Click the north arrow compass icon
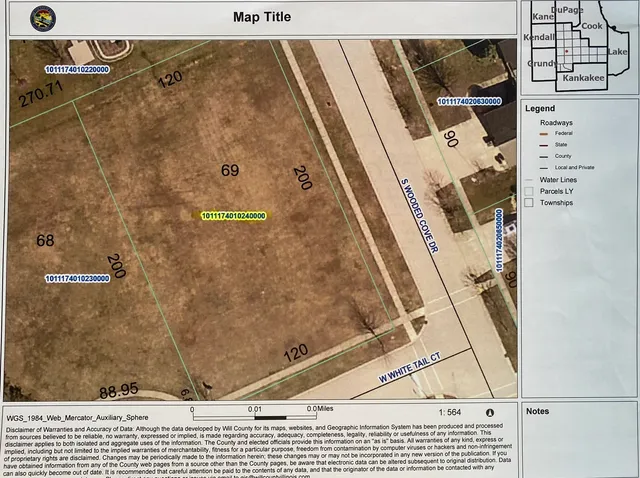The width and height of the screenshot is (640, 478). click(x=489, y=412)
